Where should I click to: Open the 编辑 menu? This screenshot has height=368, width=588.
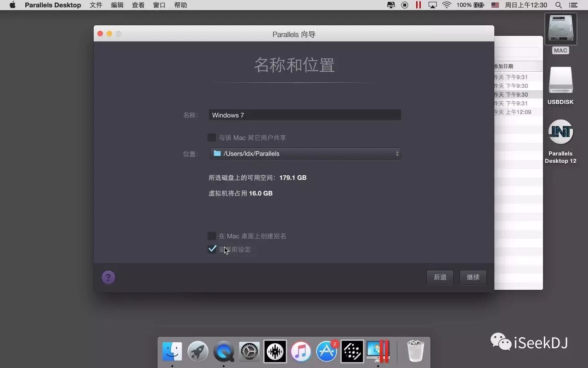coord(117,5)
